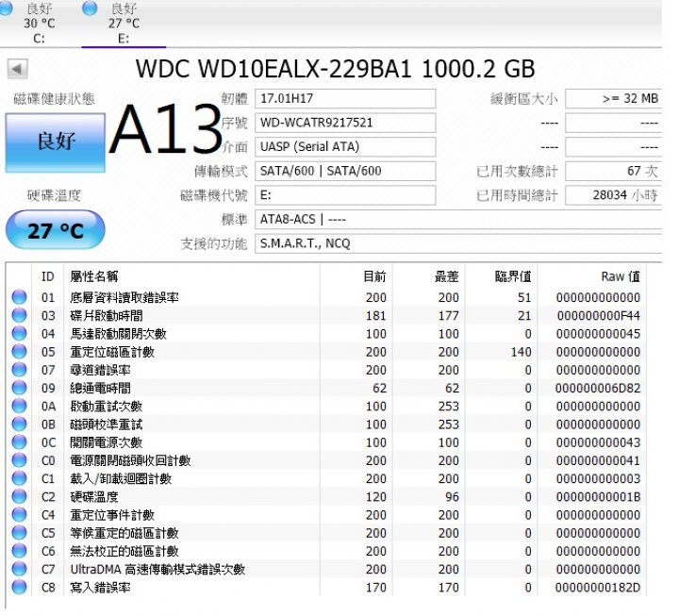Click the blue orb above E: drive
The width and height of the screenshot is (679, 616).
tap(90, 8)
